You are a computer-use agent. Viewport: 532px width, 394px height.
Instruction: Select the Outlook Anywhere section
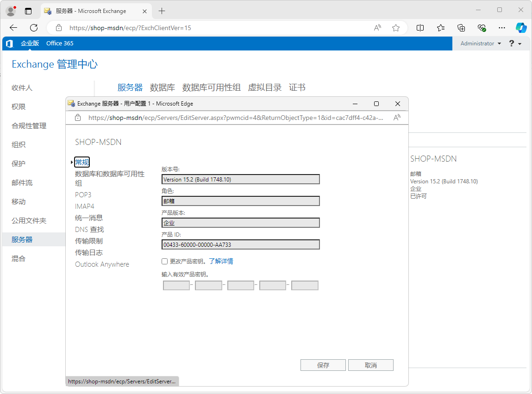102,264
